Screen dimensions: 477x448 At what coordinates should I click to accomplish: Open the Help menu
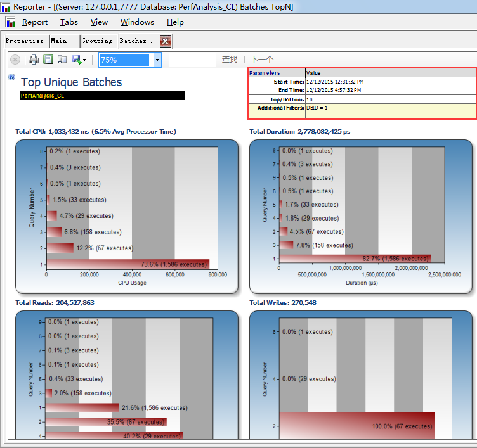pyautogui.click(x=175, y=22)
